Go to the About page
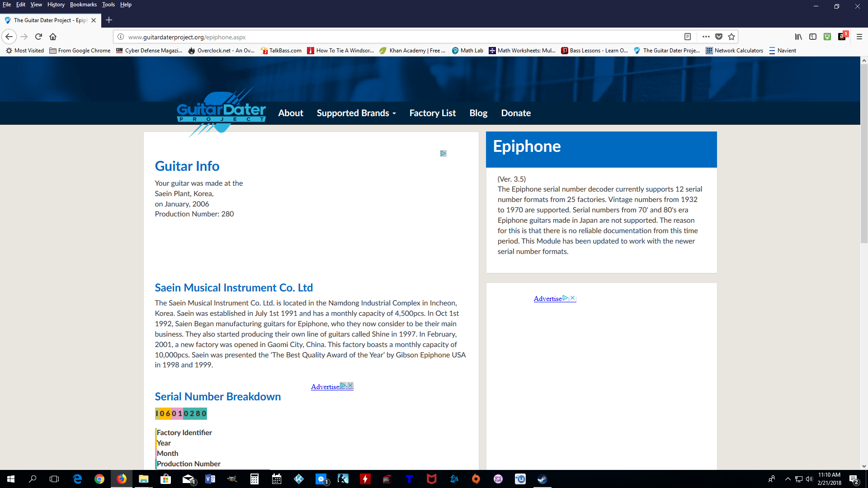The height and width of the screenshot is (488, 868). 291,113
